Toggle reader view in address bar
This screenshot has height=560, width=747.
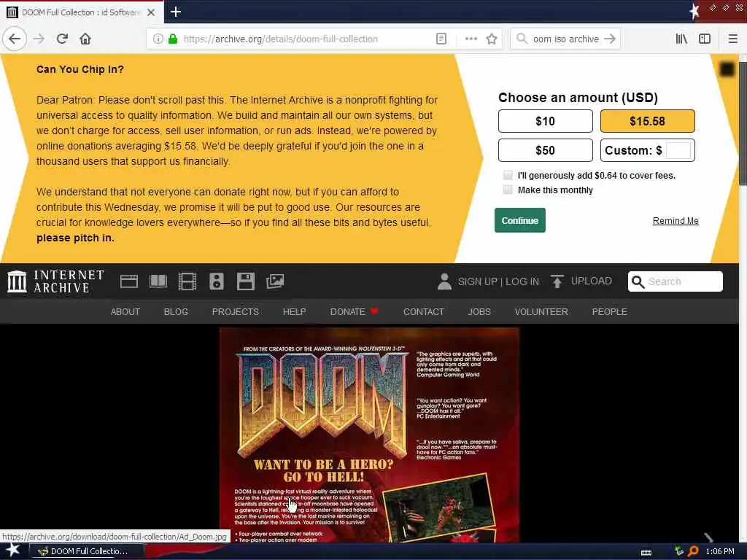coord(441,39)
